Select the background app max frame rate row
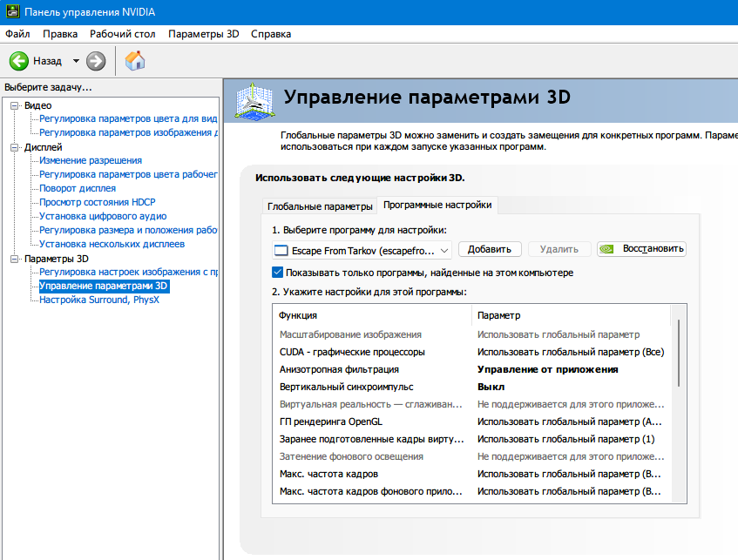Image resolution: width=738 pixels, height=560 pixels. (x=471, y=491)
